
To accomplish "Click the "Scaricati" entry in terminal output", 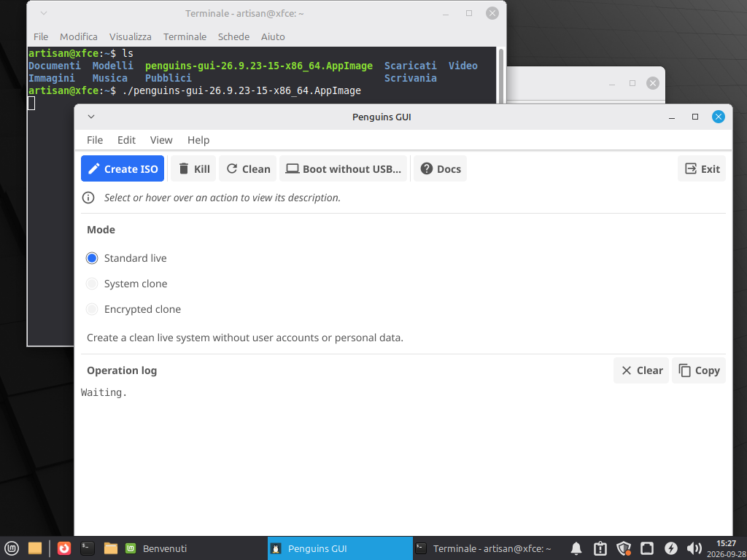I will tap(410, 66).
